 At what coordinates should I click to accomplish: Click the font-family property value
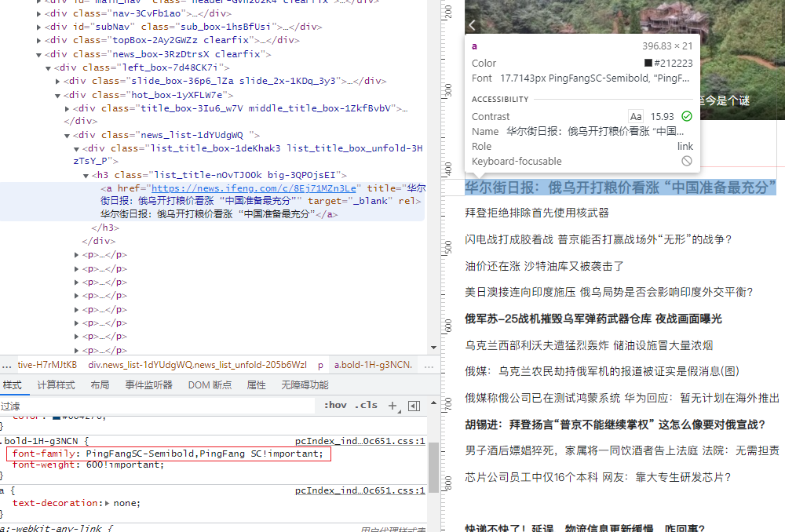click(x=204, y=454)
